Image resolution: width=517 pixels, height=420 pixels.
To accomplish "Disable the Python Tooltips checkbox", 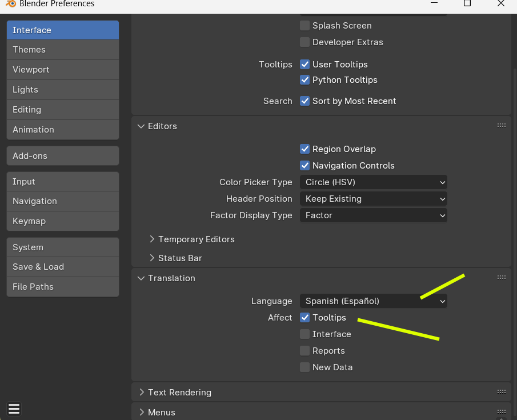I will coord(305,80).
